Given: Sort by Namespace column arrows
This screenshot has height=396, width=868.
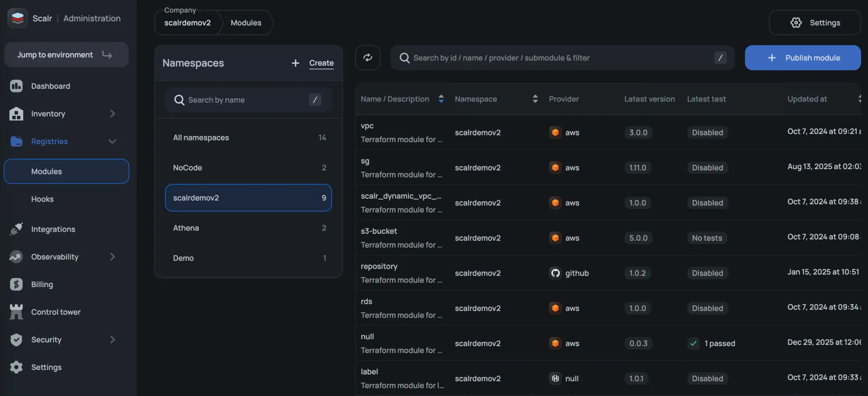Looking at the screenshot, I should point(535,99).
